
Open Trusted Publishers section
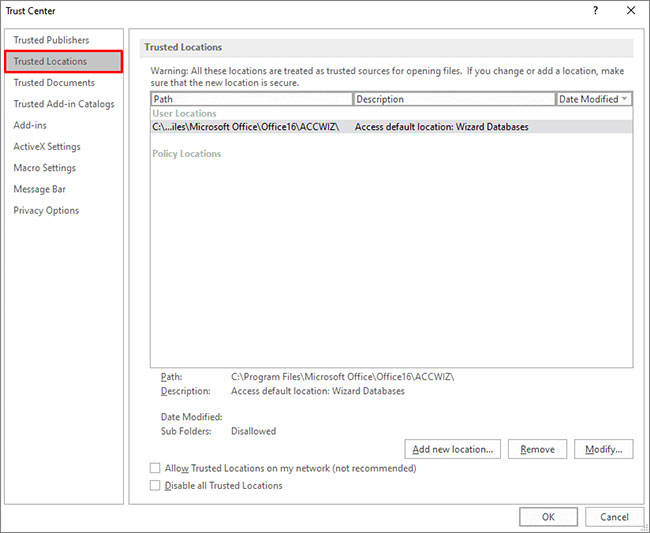[x=51, y=40]
